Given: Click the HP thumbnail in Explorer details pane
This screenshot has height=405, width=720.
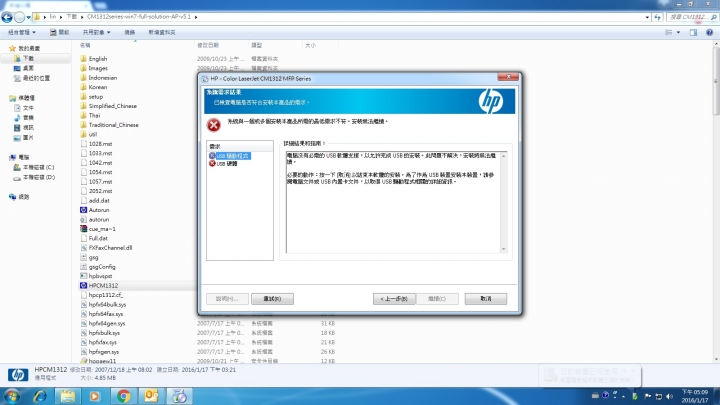Looking at the screenshot, I should pyautogui.click(x=18, y=374).
